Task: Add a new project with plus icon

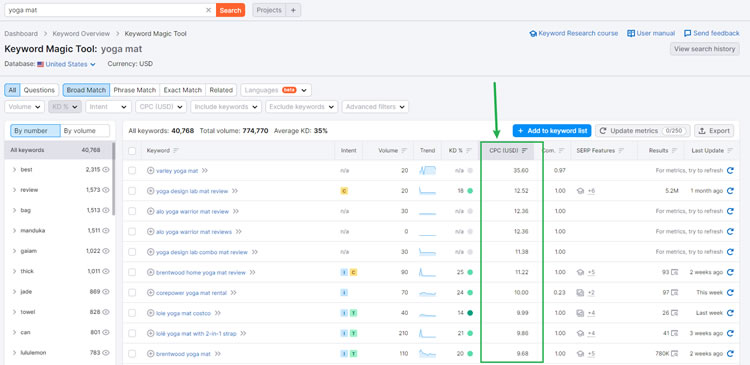Action: tap(294, 10)
